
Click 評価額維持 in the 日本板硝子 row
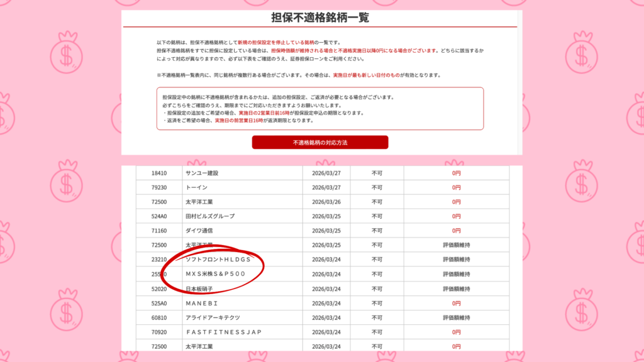[456, 288]
